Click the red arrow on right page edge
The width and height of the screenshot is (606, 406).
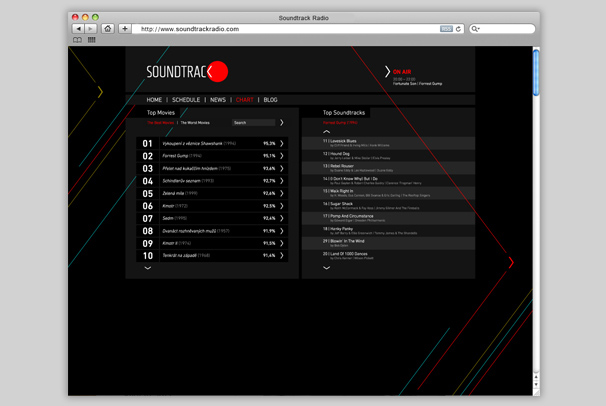pos(511,263)
